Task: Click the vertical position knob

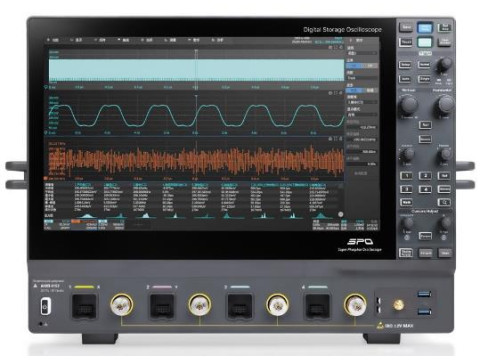Action: click(407, 154)
